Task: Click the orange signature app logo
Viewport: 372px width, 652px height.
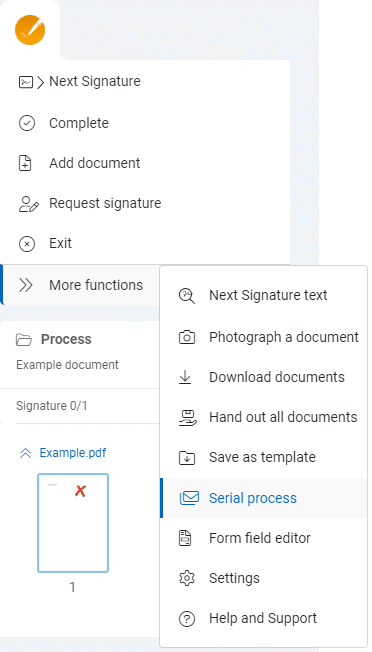Action: coord(30,30)
